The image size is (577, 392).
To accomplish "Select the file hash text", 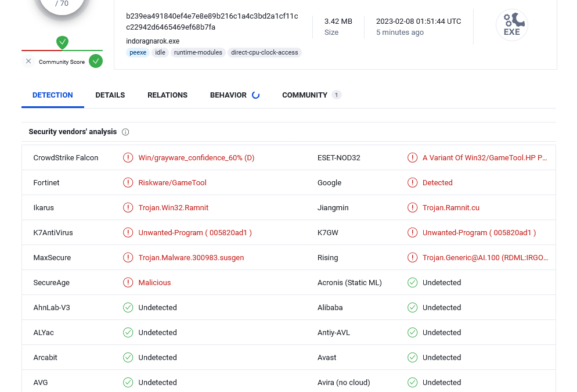I will tap(212, 21).
